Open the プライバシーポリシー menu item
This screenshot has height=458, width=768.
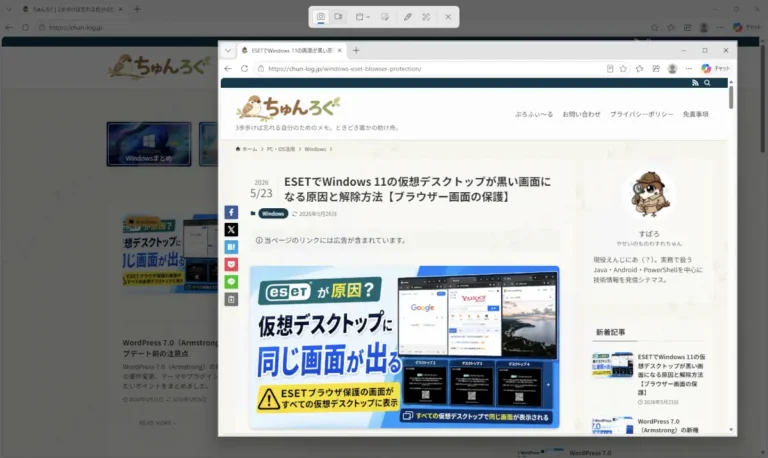(x=642, y=114)
